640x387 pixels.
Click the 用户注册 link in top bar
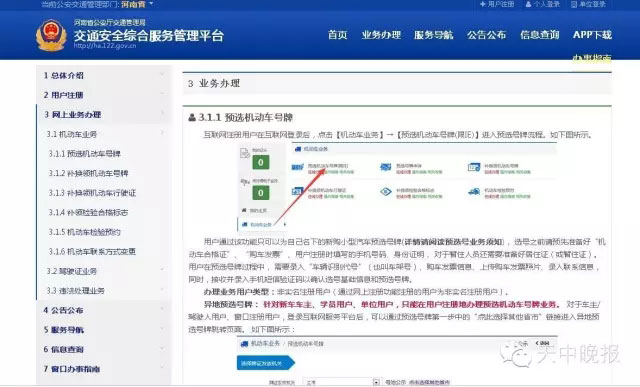tap(497, 4)
